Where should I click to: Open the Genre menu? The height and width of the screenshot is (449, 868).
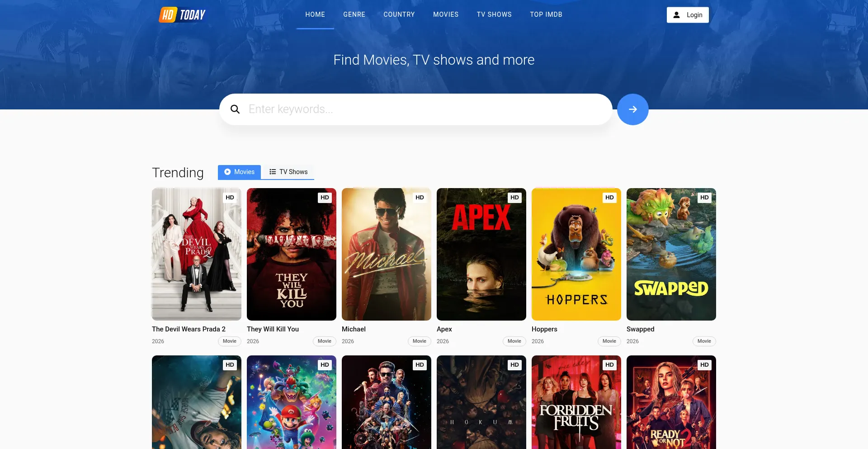pos(354,14)
